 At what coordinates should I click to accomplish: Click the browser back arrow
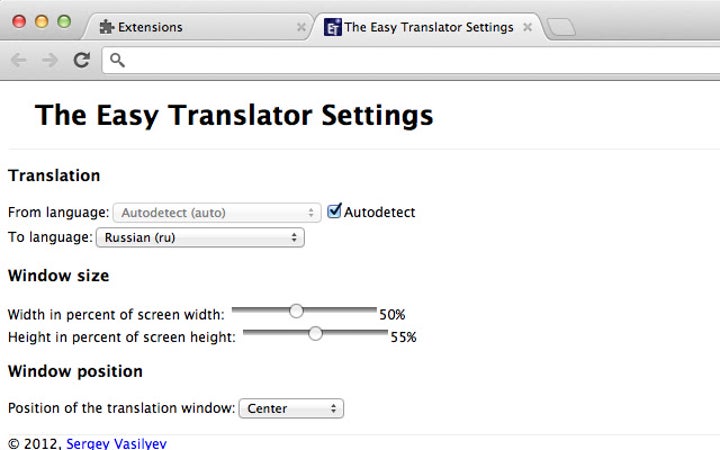click(x=18, y=61)
